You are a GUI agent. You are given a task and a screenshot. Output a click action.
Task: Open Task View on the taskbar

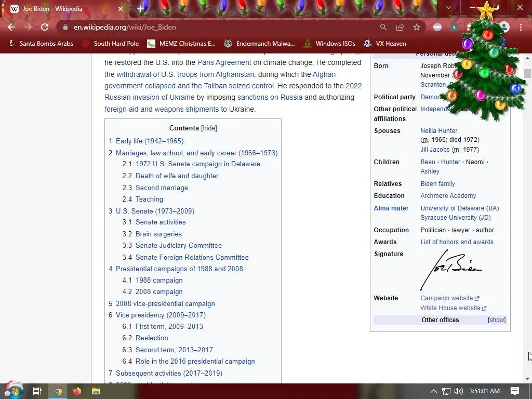37,391
